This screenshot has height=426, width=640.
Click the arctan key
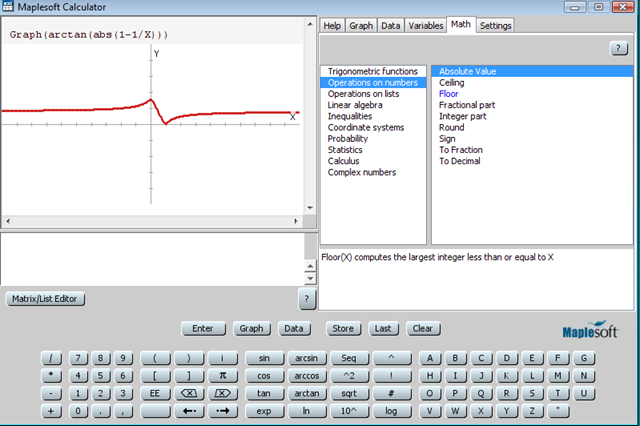point(307,393)
